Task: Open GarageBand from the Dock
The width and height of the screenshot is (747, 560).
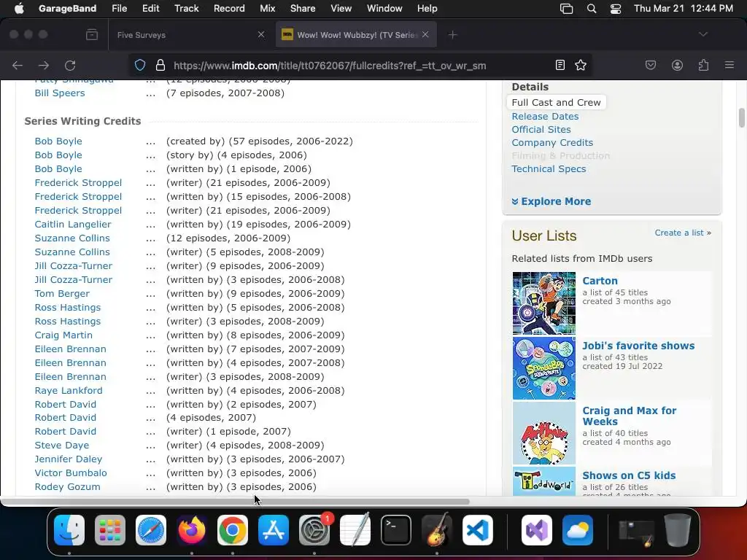Action: pos(437,530)
